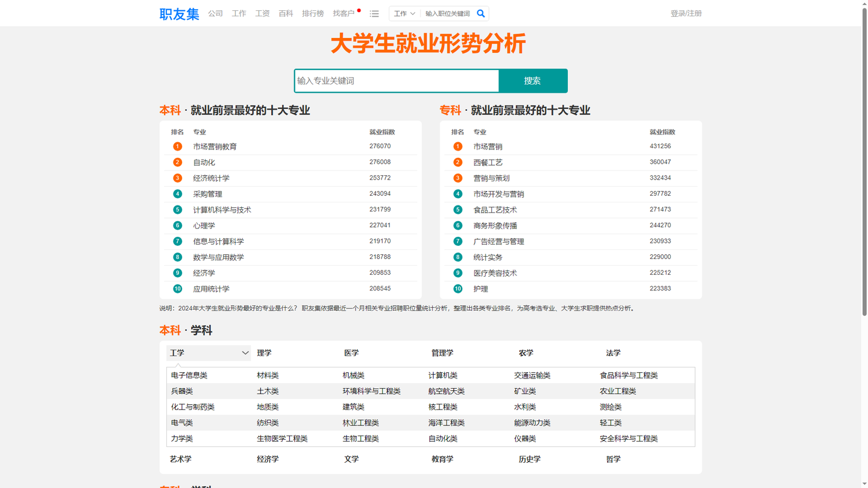Open 信息与计算科学 major link
This screenshot has height=488, width=868.
click(219, 241)
